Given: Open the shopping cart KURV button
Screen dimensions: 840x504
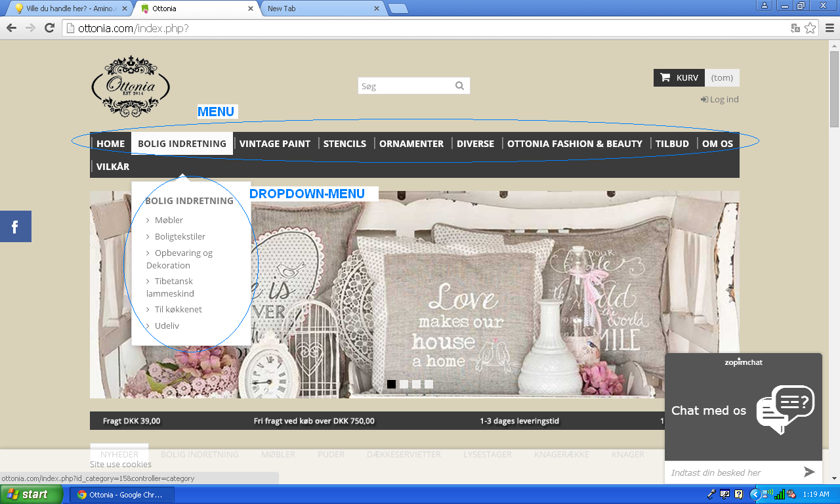Looking at the screenshot, I should click(679, 77).
